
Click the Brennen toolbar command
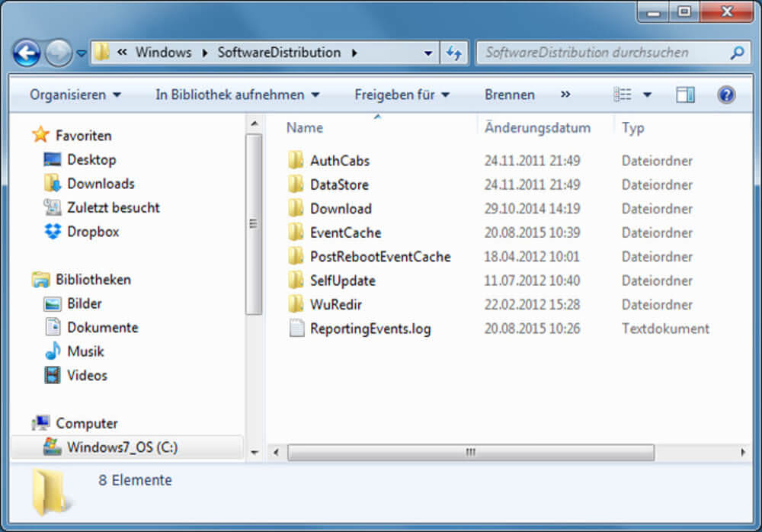point(509,95)
